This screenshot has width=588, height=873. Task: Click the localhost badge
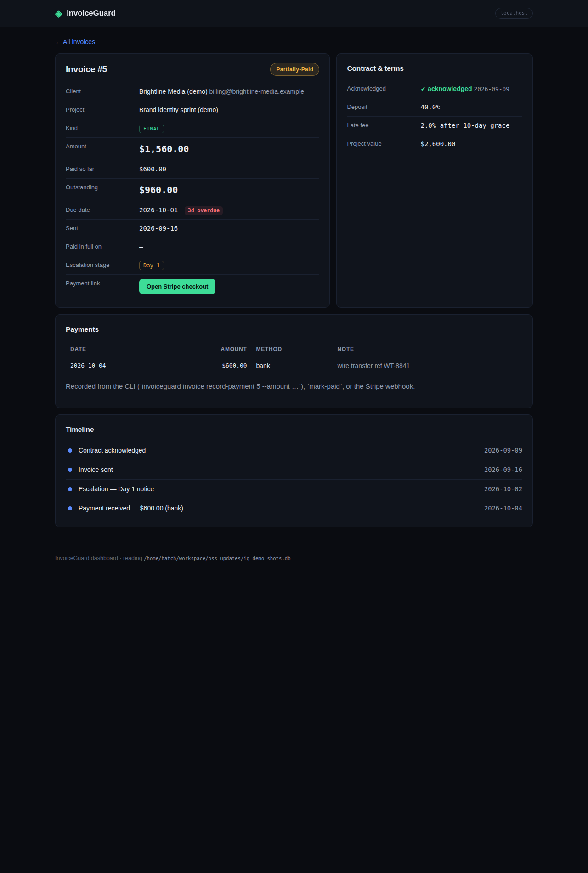tap(514, 13)
